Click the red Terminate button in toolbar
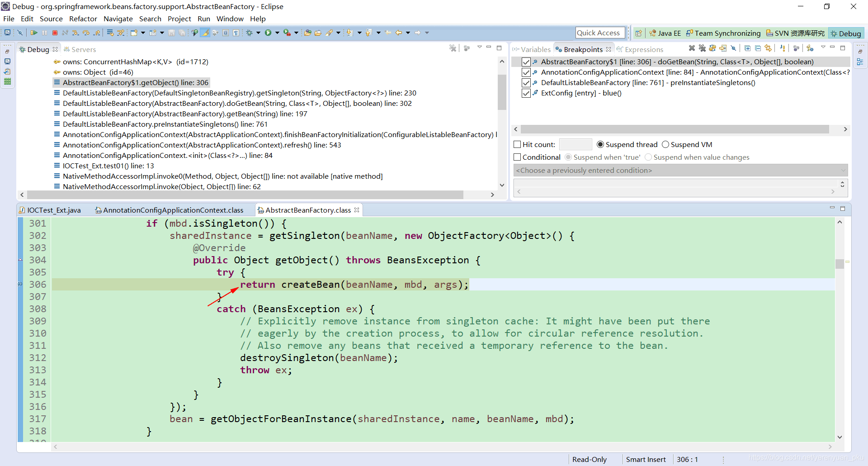Image resolution: width=868 pixels, height=466 pixels. coord(55,33)
